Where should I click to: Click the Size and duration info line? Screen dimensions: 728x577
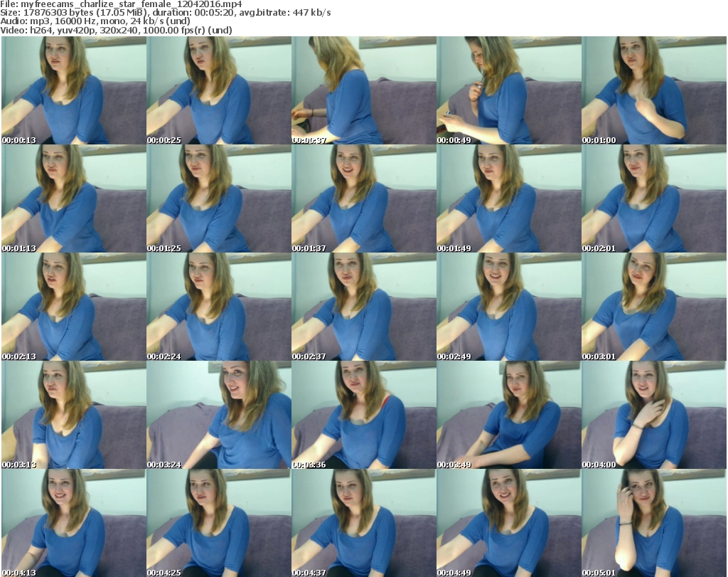pos(165,13)
